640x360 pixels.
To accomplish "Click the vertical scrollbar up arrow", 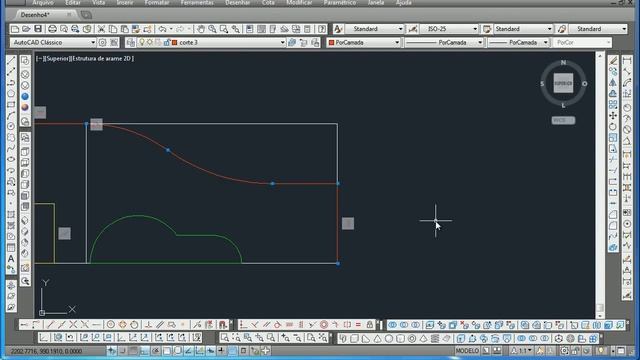I will pos(600,55).
